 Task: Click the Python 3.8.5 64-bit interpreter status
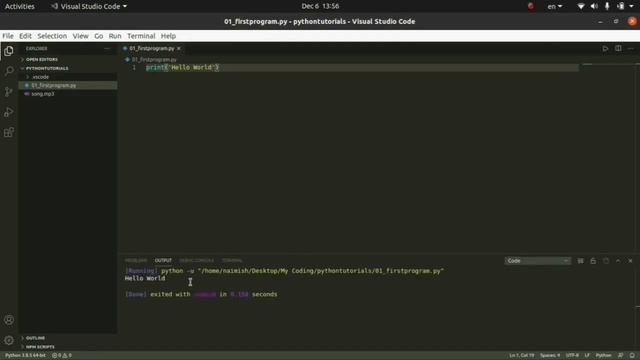(25, 356)
